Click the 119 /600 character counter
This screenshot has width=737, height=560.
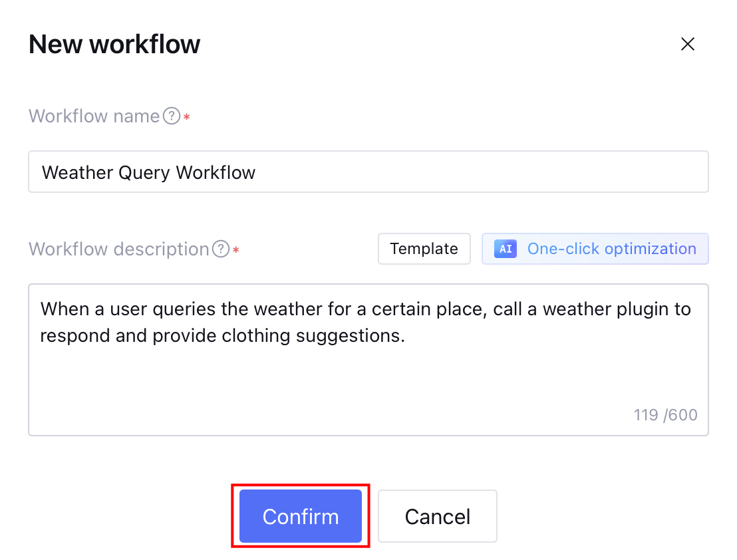pos(665,415)
